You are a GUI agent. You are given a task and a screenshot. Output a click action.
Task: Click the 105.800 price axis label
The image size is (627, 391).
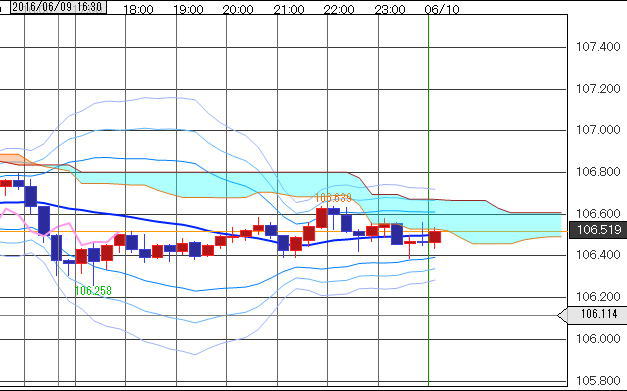point(598,381)
